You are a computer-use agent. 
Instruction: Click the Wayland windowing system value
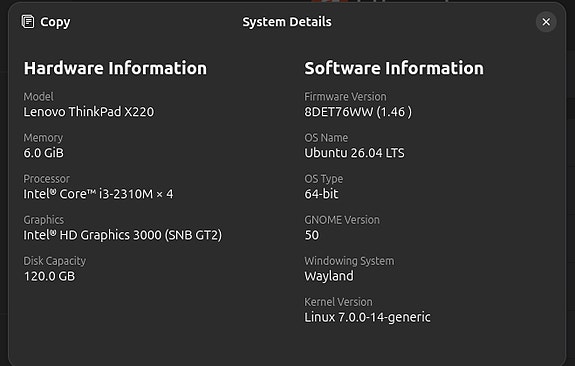pyautogui.click(x=329, y=276)
